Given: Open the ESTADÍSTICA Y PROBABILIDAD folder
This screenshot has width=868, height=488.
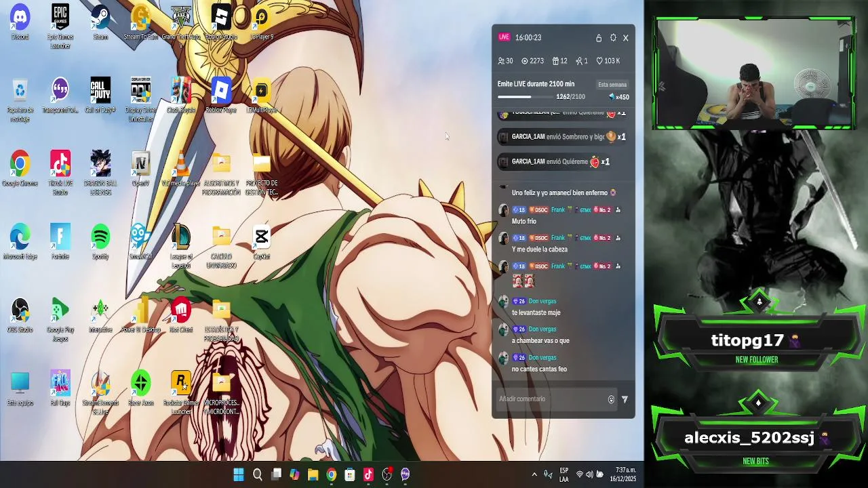Looking at the screenshot, I should coord(221,320).
